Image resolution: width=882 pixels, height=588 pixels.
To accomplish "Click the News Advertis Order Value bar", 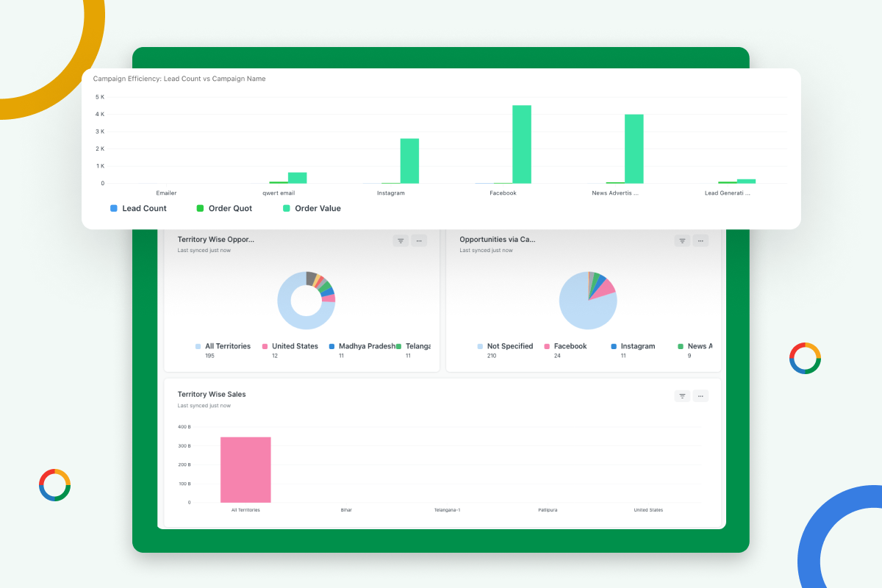I will coord(634,148).
